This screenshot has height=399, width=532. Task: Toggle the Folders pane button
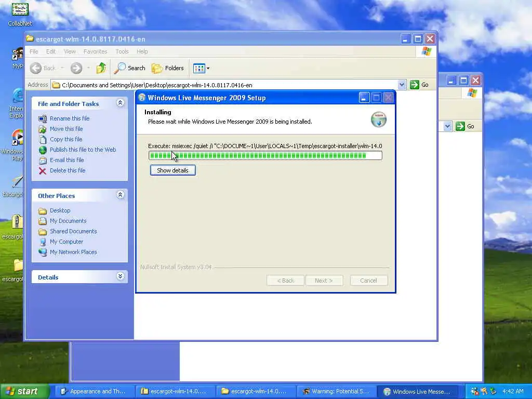tap(168, 68)
